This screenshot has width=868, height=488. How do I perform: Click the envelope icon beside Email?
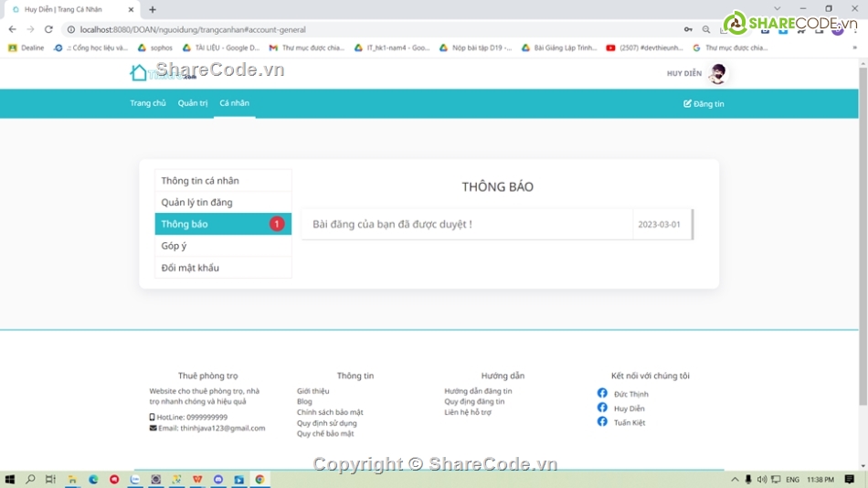click(x=153, y=429)
